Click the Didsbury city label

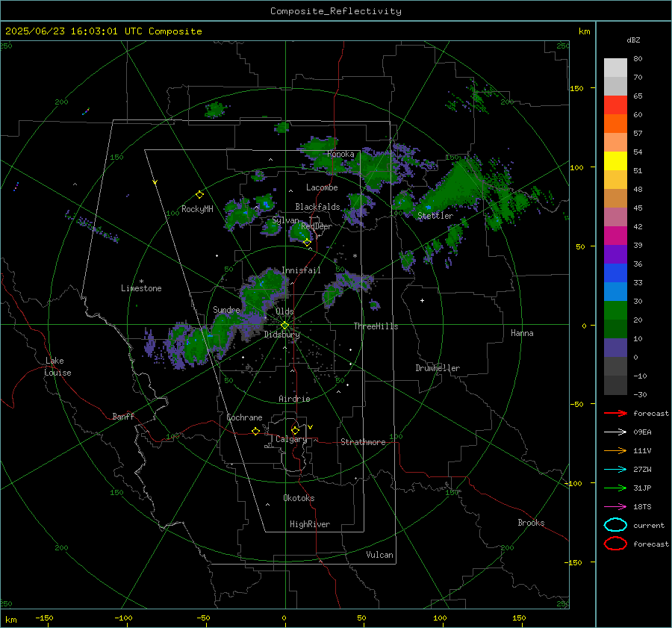click(x=281, y=335)
